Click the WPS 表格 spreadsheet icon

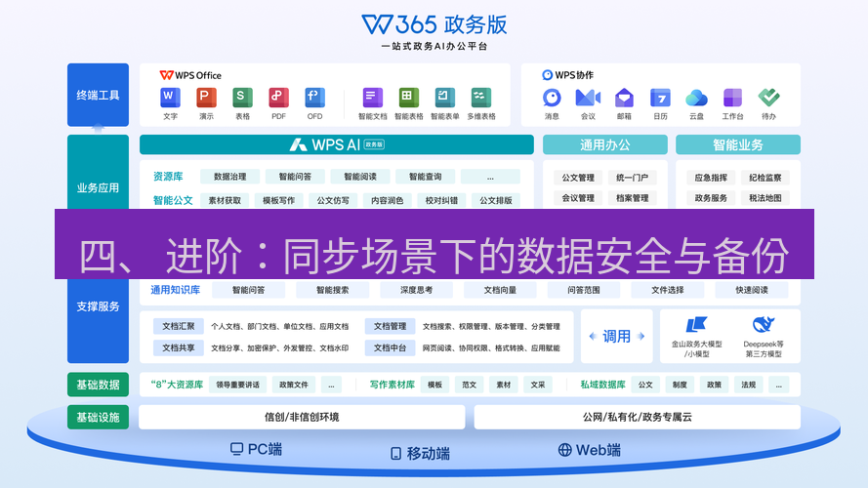pos(242,98)
